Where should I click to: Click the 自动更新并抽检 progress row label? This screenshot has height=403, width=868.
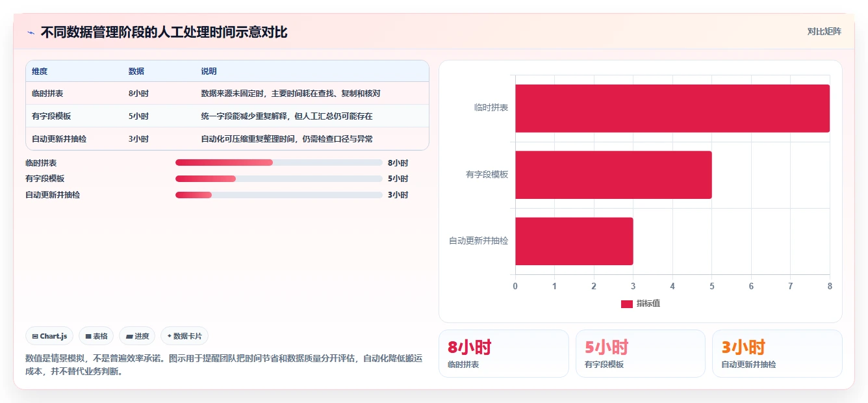tap(53, 195)
